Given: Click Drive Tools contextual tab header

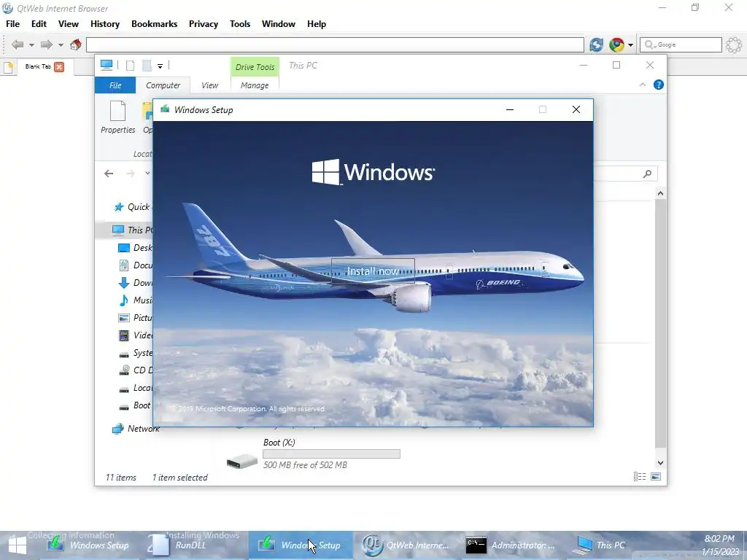Looking at the screenshot, I should click(x=255, y=67).
